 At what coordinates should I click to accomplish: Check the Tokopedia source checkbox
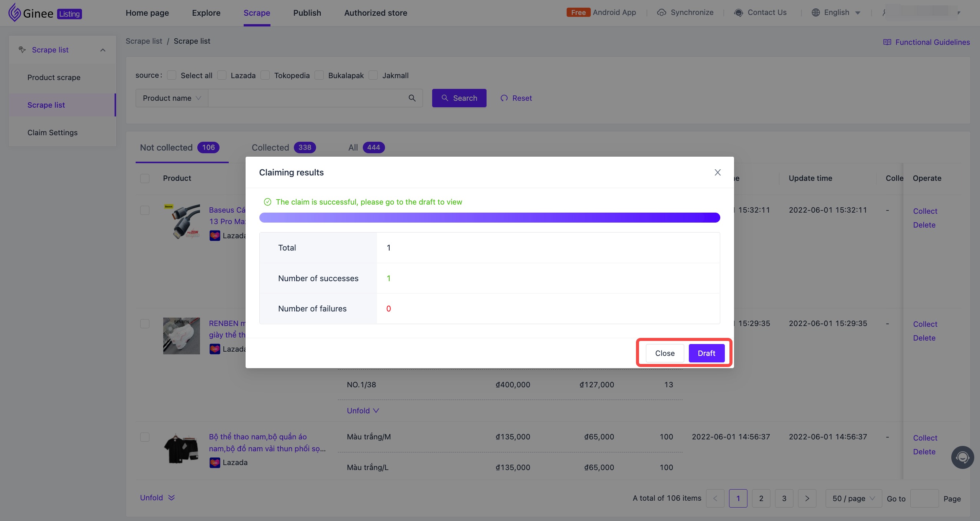point(265,75)
